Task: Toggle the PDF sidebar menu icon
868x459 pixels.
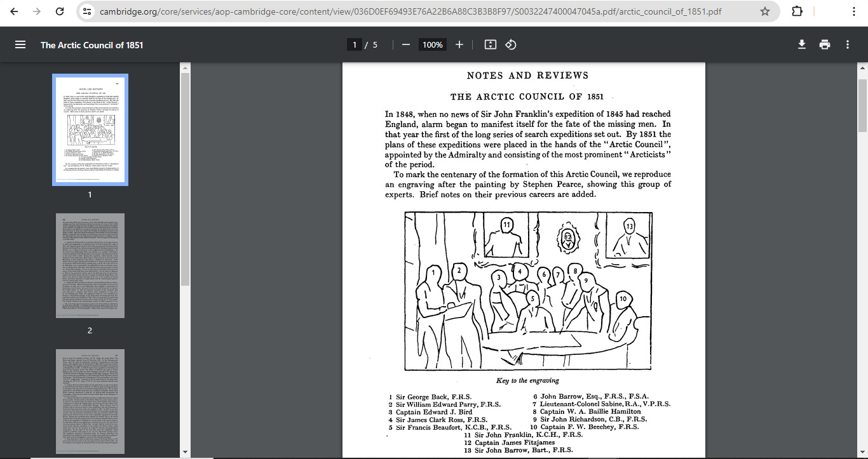Action: [x=20, y=44]
